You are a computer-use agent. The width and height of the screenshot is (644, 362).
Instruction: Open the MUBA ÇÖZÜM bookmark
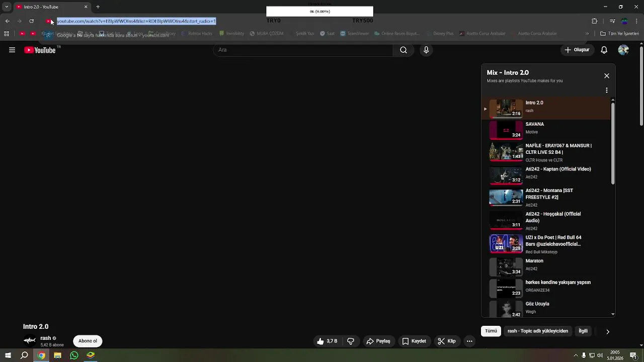click(x=266, y=34)
